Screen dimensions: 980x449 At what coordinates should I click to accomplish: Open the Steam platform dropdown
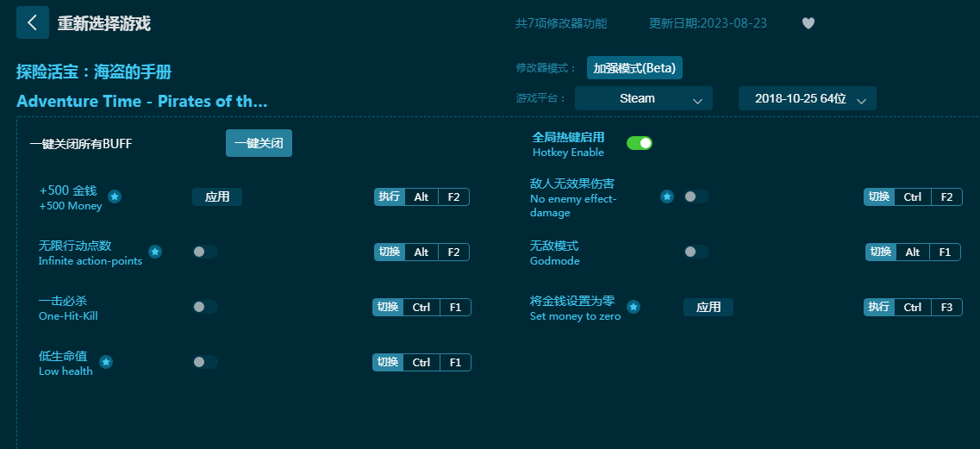coord(643,98)
